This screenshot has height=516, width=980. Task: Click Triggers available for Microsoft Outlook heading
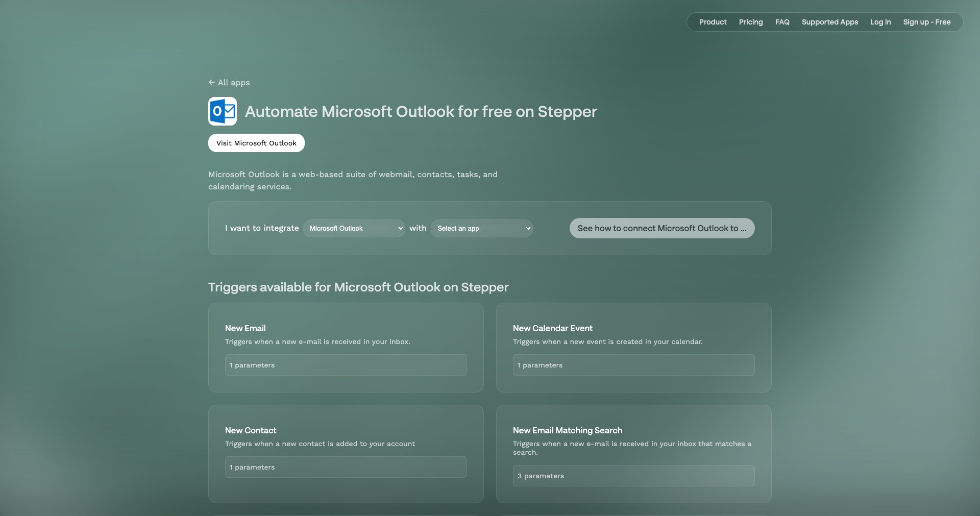[358, 287]
